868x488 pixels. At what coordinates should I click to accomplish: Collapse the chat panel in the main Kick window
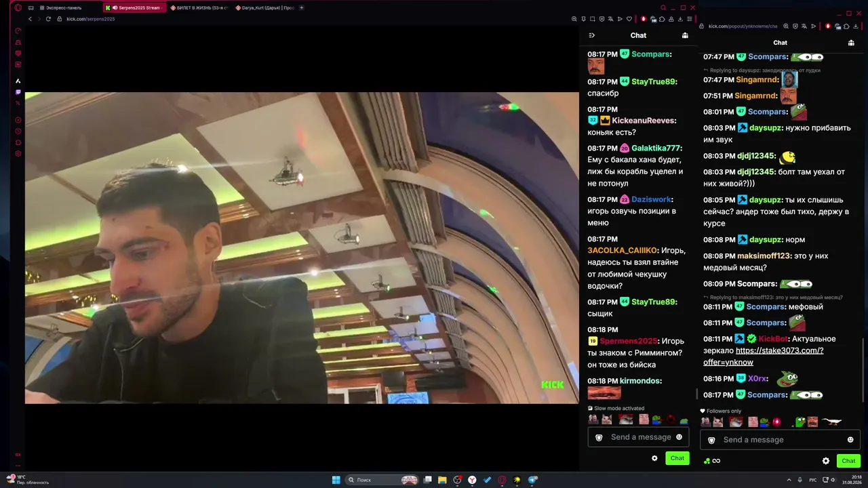591,35
